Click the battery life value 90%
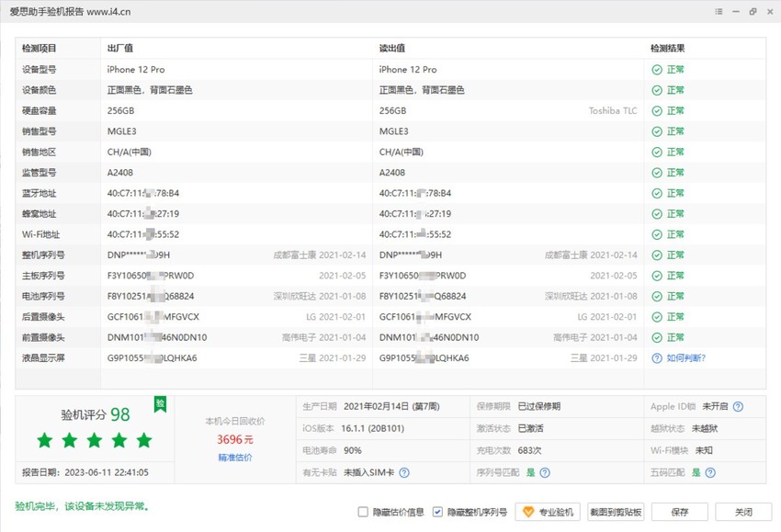The width and height of the screenshot is (781, 532). [353, 450]
